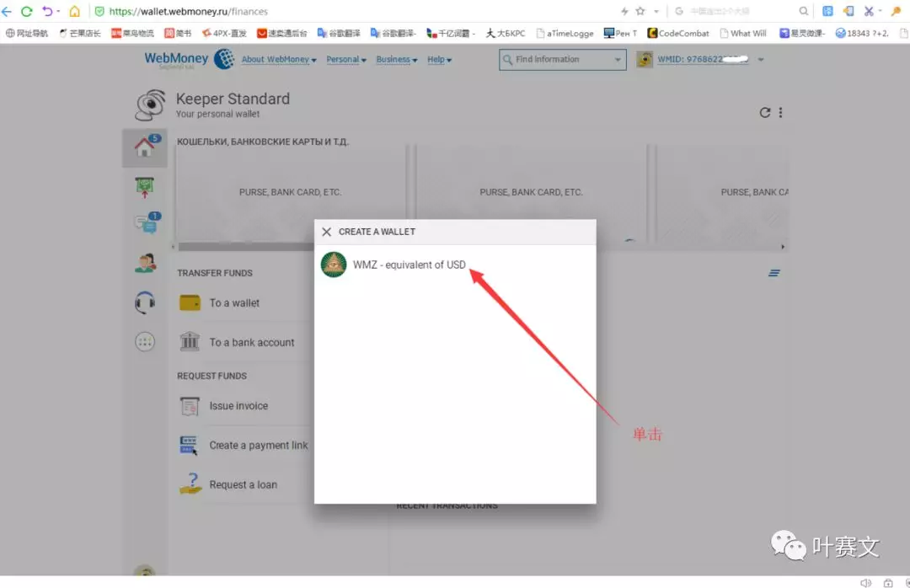The image size is (910, 588).
Task: Click the wallet carousel right scroll arrow
Action: click(783, 248)
